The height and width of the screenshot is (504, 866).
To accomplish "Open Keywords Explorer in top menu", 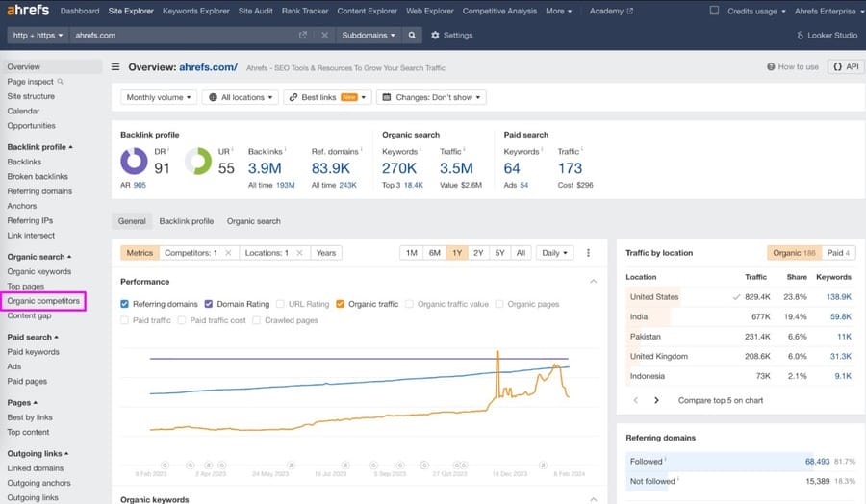I will [x=195, y=12].
